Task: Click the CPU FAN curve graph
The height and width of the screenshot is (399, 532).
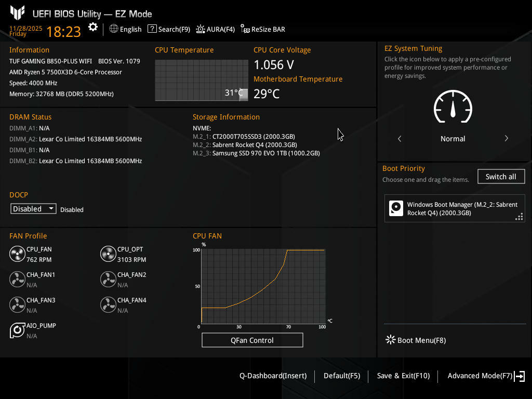Action: pos(263,287)
